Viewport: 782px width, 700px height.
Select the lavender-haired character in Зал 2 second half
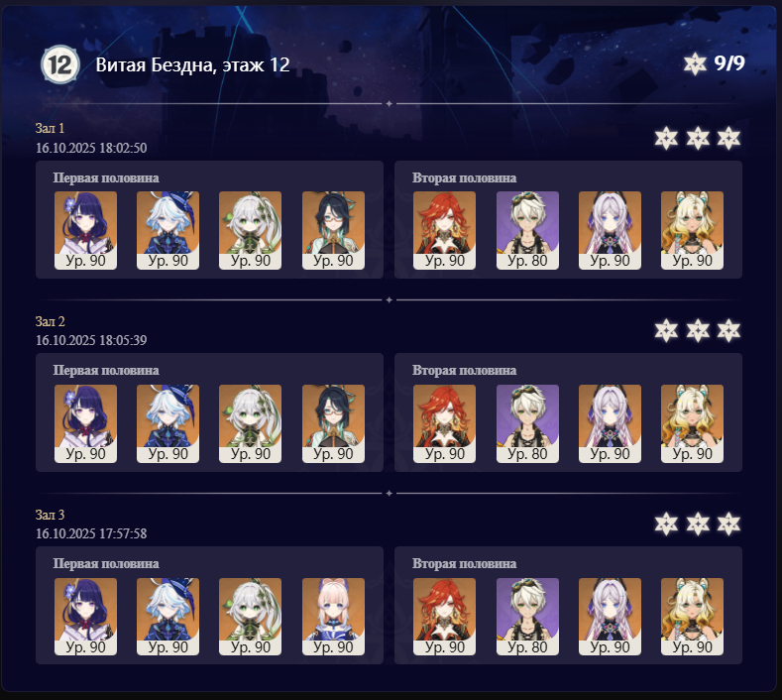pyautogui.click(x=610, y=423)
